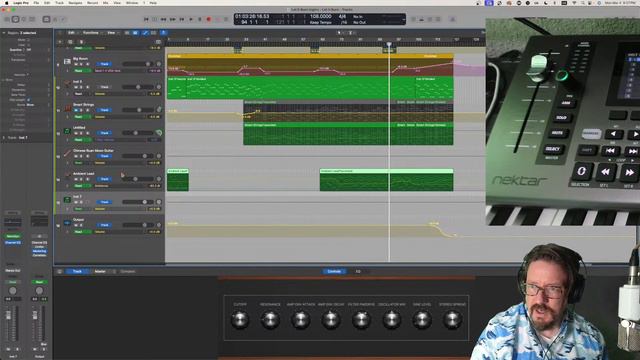The image size is (640, 360).
Task: Mute the Output track
Action: [x=76, y=225]
